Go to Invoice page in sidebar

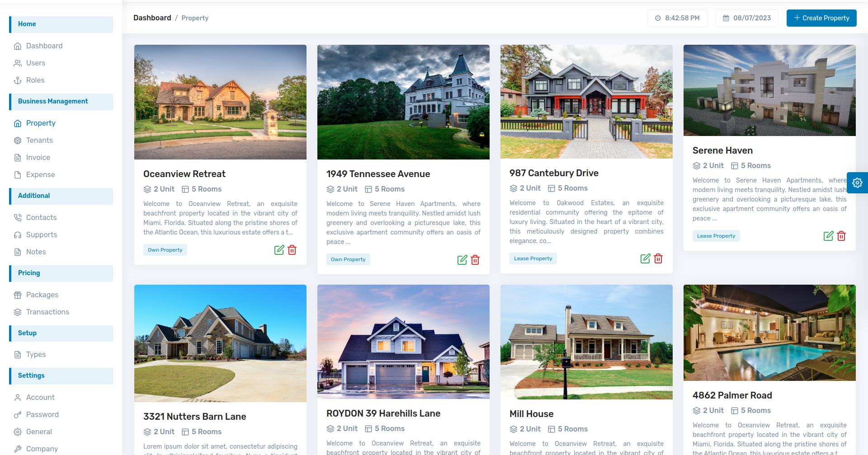pos(38,158)
